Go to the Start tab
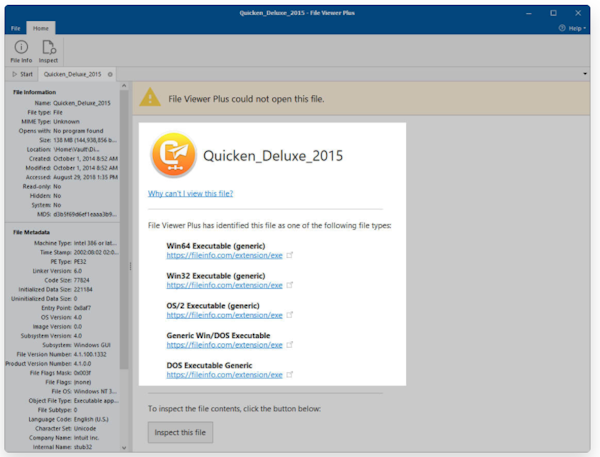 (23, 74)
